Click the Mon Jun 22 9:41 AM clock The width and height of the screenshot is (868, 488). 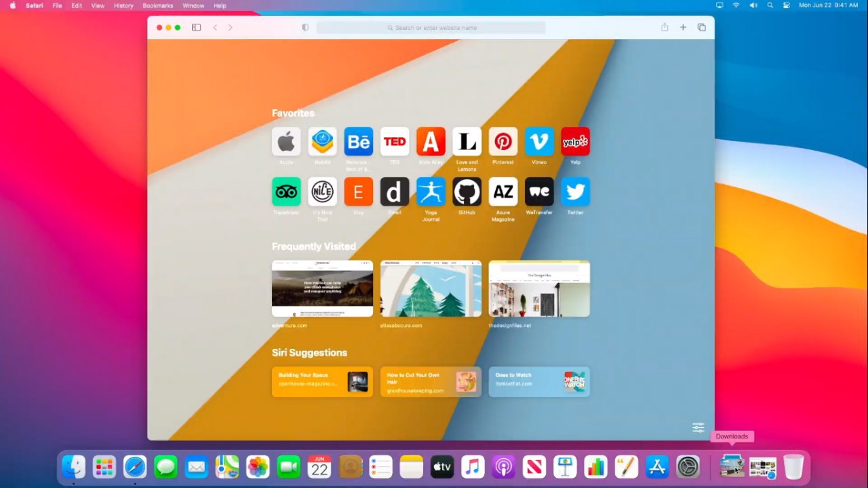[x=828, y=5]
